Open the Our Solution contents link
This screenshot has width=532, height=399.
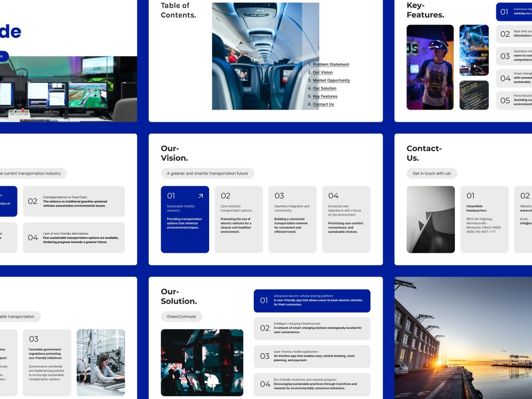[x=325, y=88]
